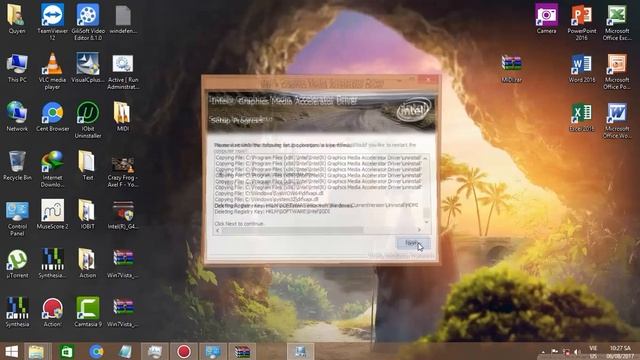Select the Microsoft Office Excel shortcut
Screen dimensions: 640x360
click(617, 22)
